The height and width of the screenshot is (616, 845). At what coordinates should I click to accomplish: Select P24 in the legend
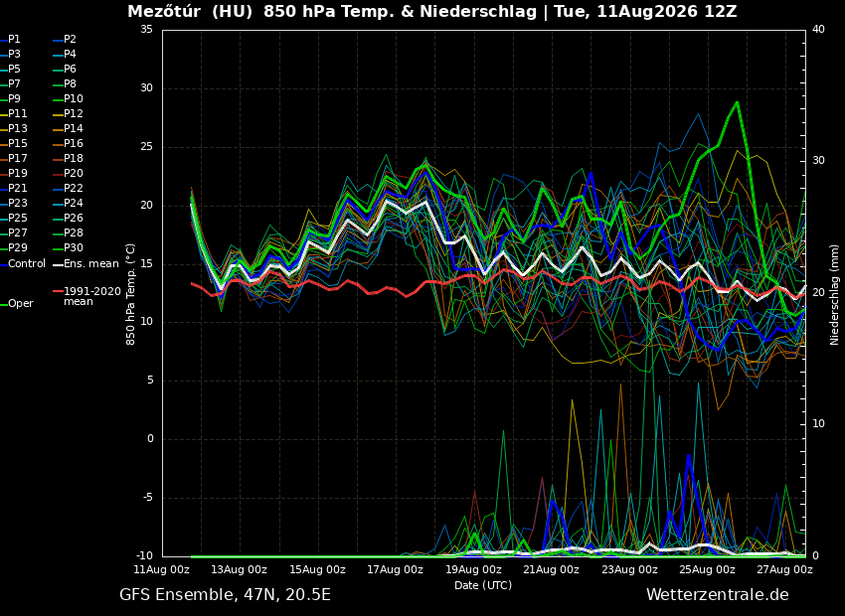pos(68,203)
